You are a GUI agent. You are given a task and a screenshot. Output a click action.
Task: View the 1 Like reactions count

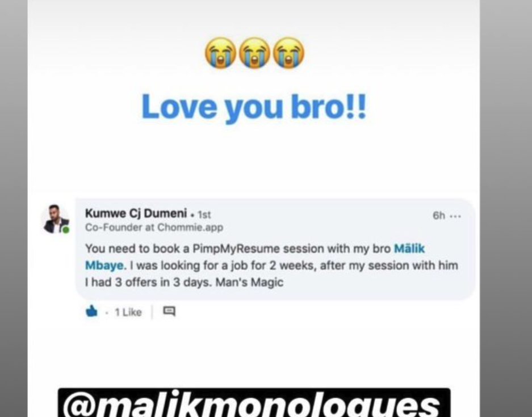[x=128, y=312]
